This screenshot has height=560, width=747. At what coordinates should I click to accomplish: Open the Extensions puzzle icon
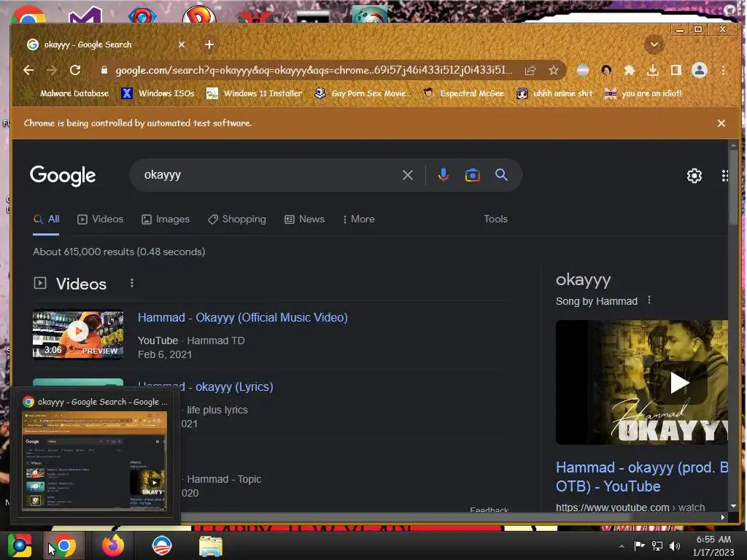point(630,71)
